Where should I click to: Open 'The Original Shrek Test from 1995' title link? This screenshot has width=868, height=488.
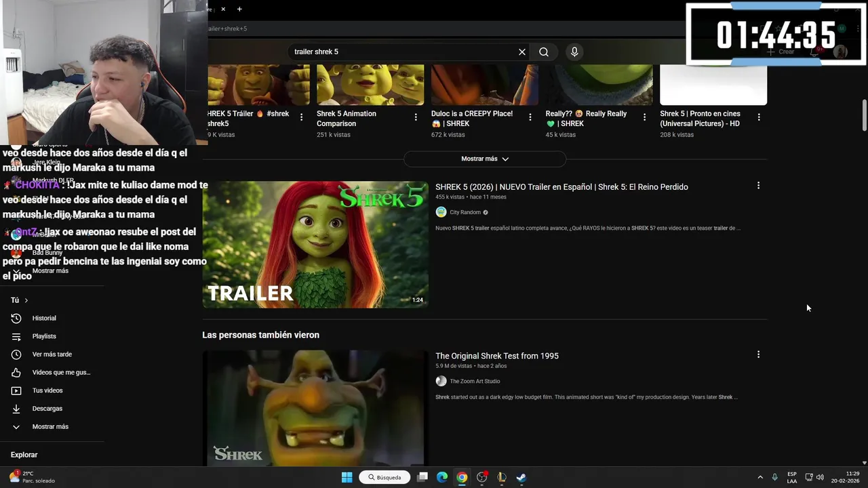[497, 356]
